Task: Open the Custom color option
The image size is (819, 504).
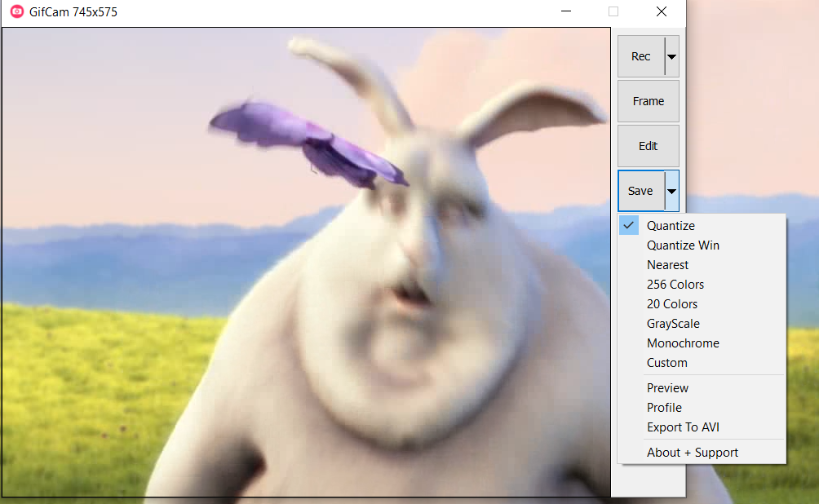Action: (x=702, y=363)
